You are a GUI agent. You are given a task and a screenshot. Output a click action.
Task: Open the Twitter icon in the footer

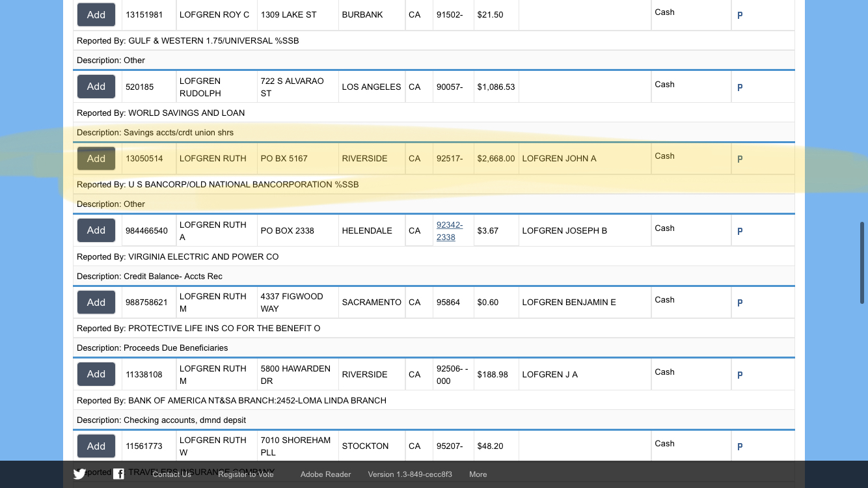(x=79, y=474)
